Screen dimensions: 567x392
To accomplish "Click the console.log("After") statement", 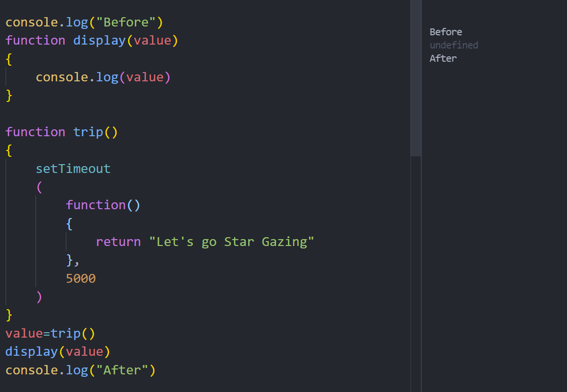I will coord(81,370).
